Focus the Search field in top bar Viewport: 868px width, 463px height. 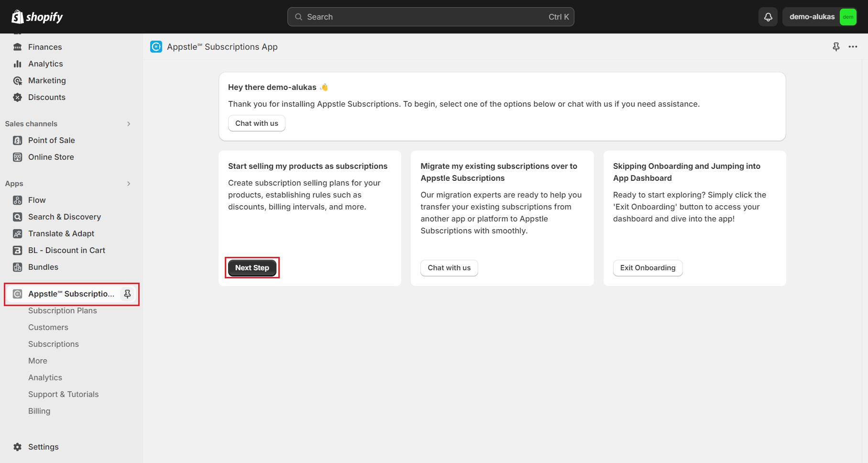[430, 17]
